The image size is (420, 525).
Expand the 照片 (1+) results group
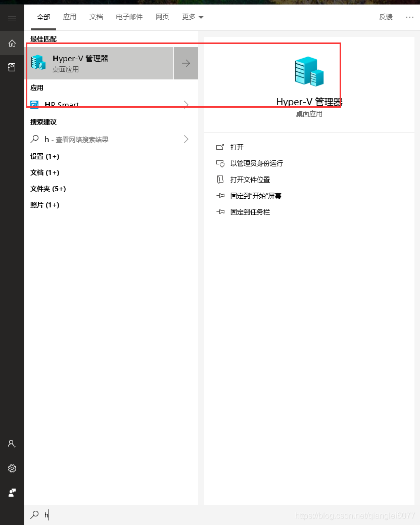pyautogui.click(x=45, y=205)
